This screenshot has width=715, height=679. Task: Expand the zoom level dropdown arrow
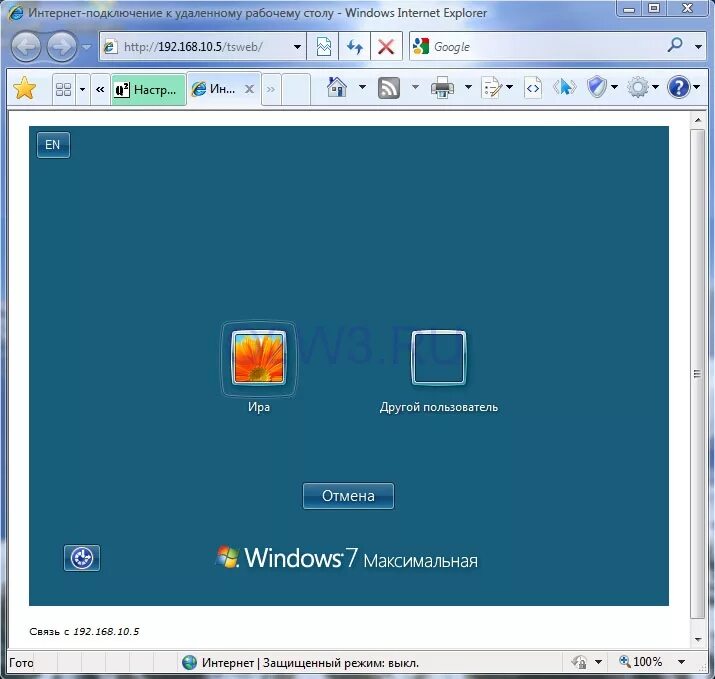[x=681, y=662]
